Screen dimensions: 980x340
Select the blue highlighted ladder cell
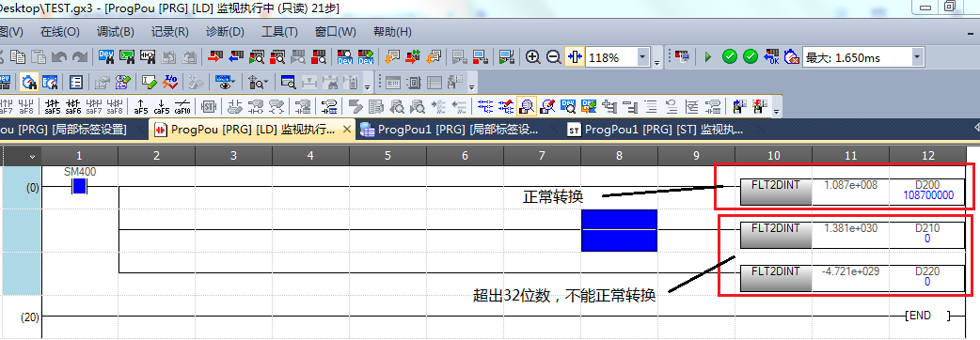click(620, 230)
